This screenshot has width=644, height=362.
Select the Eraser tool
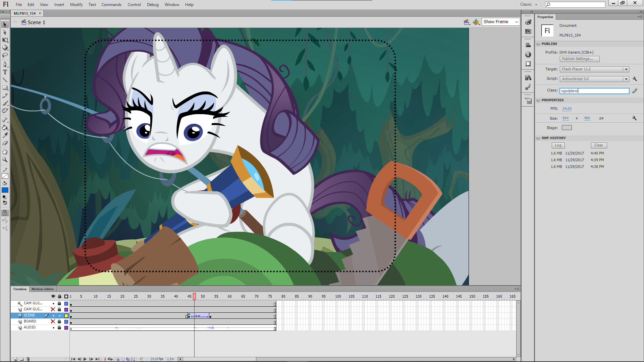(5, 143)
